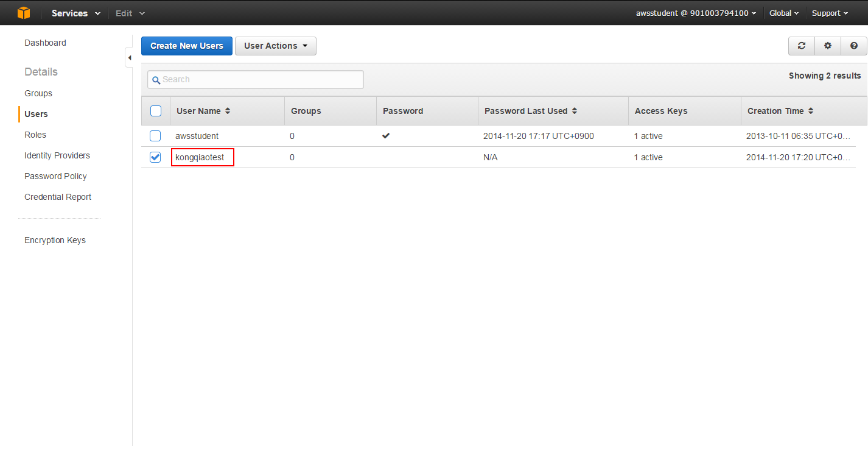The width and height of the screenshot is (868, 457).
Task: Open the User Actions dropdown
Action: 275,46
